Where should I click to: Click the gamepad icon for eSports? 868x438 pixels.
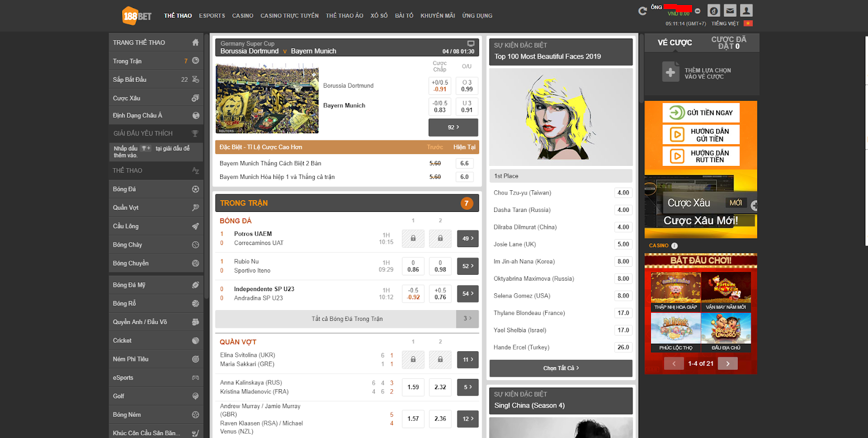(195, 377)
